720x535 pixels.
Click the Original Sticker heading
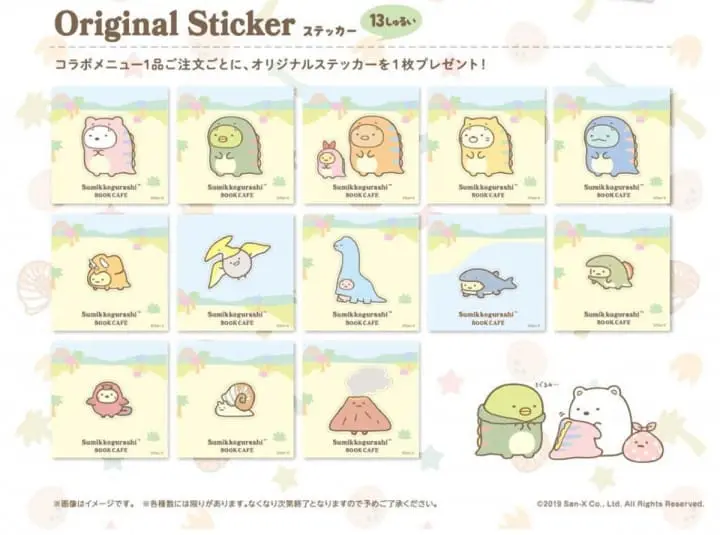click(174, 24)
